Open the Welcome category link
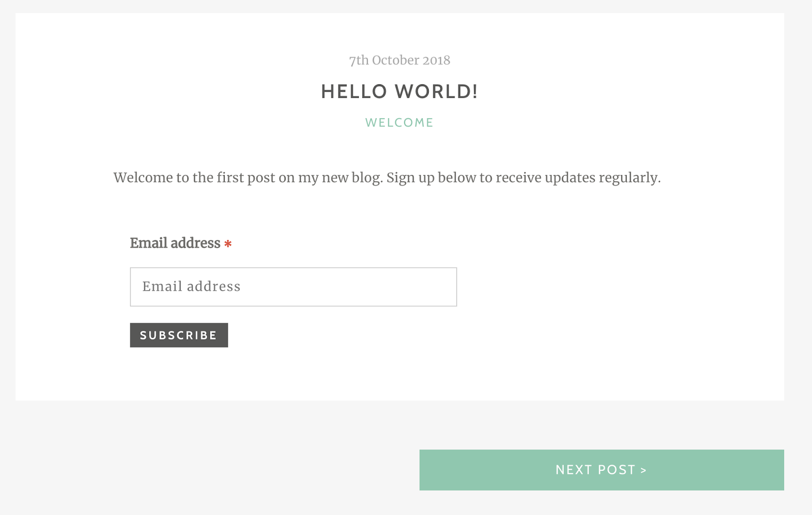The width and height of the screenshot is (812, 515). [x=399, y=123]
